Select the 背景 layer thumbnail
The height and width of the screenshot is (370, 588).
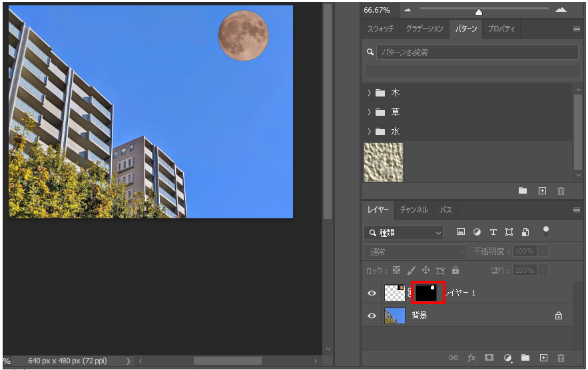(x=394, y=315)
